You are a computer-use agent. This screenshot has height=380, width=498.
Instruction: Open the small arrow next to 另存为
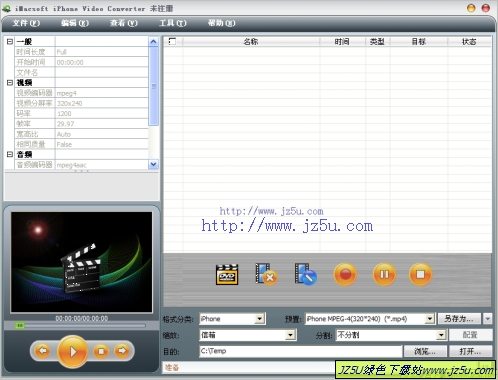pyautogui.click(x=488, y=319)
